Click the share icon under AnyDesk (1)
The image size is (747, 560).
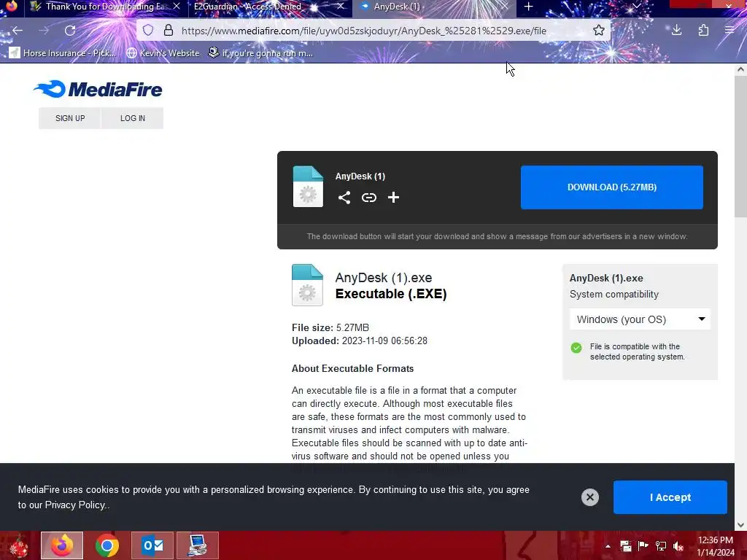click(344, 198)
